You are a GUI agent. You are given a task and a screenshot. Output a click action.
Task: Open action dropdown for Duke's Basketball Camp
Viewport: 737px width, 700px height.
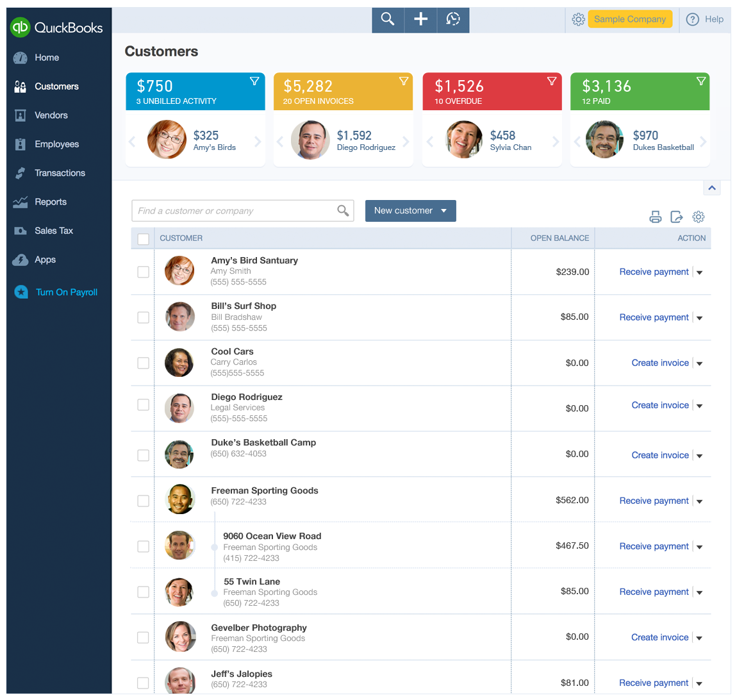(x=699, y=456)
